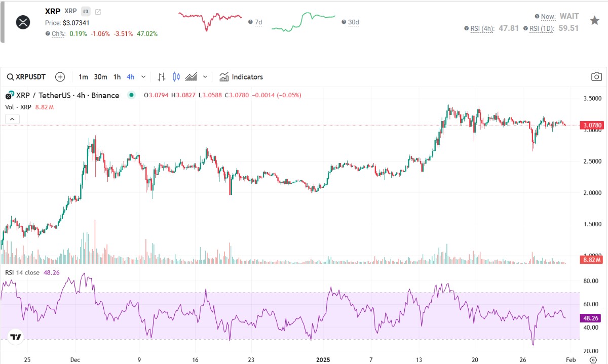Expand the timeframe interval dropdown
Image resolution: width=608 pixels, height=364 pixels.
[143, 77]
